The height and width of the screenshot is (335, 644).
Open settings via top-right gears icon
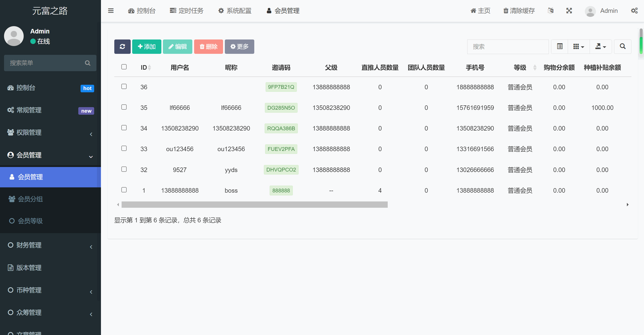coord(634,11)
